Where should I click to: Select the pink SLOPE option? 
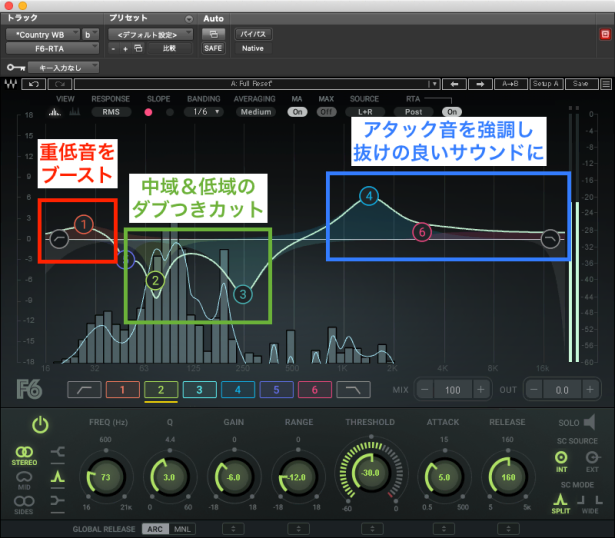148,113
